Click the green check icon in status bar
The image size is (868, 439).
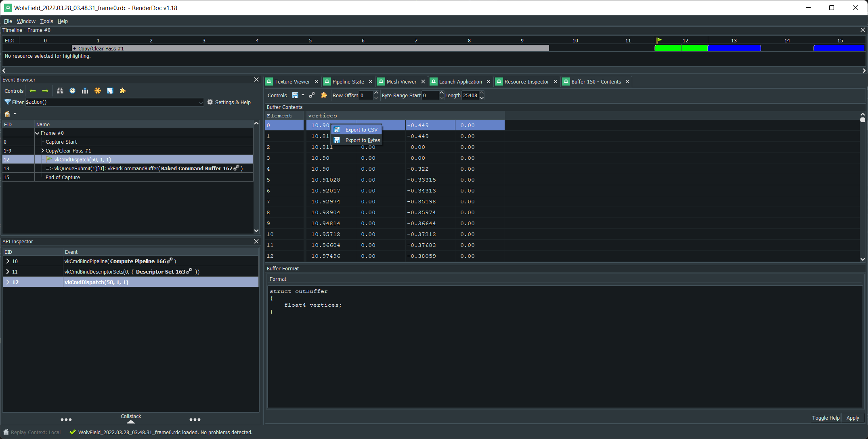pos(73,432)
